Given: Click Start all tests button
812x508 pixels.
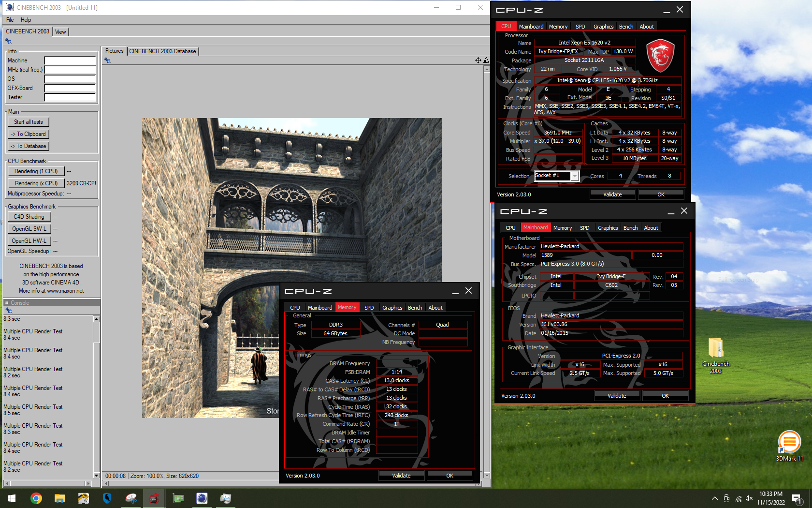Looking at the screenshot, I should pyautogui.click(x=29, y=122).
